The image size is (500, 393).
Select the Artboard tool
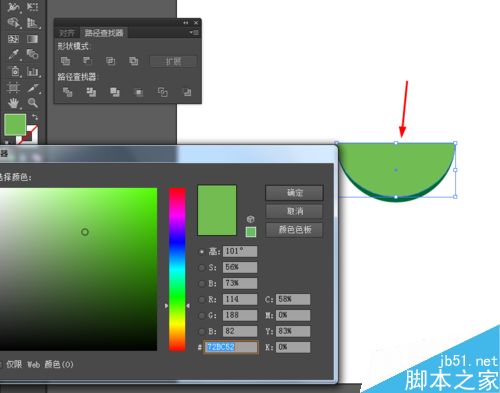coord(14,88)
